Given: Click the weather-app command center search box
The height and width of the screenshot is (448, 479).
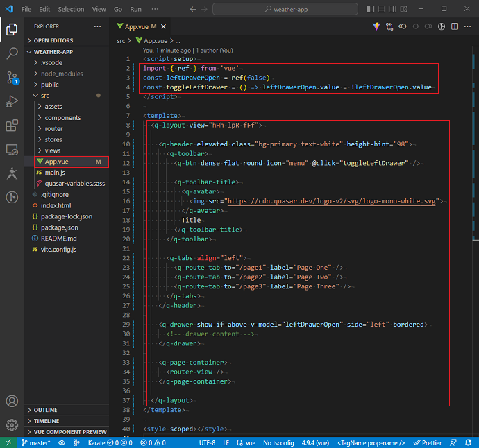Looking at the screenshot, I should (x=285, y=9).
